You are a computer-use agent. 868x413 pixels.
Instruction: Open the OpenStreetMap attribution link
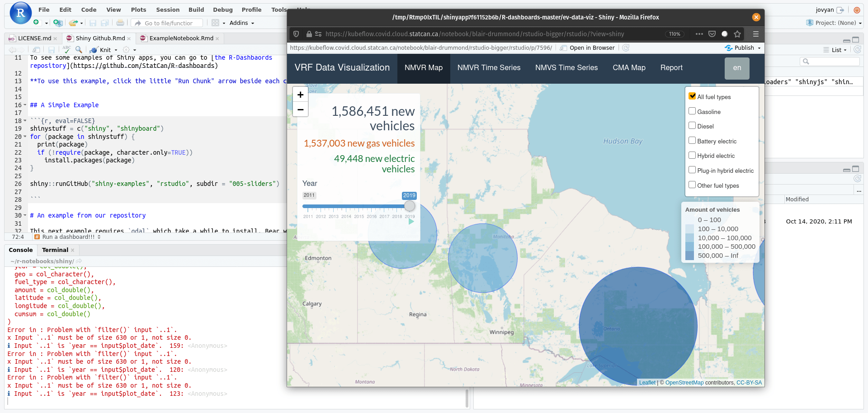[x=684, y=383]
